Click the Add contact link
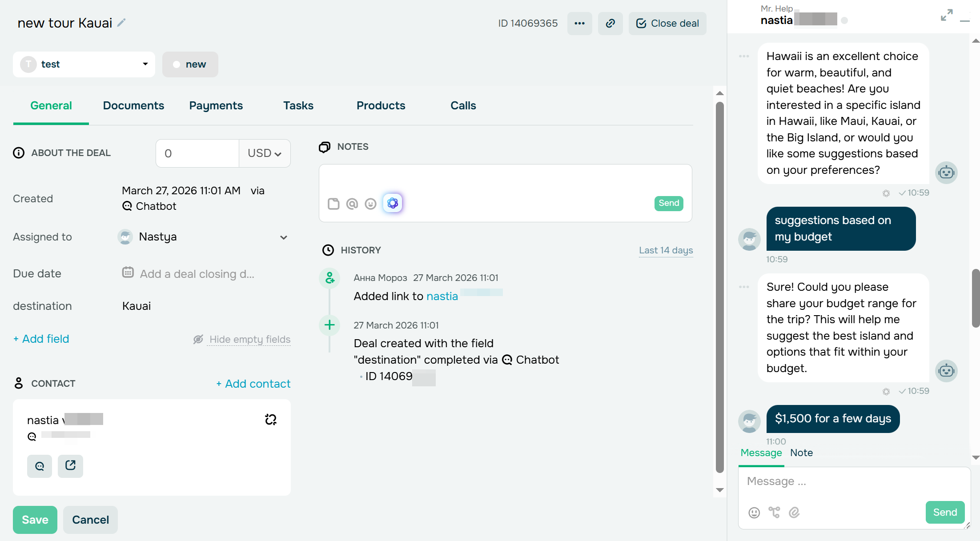The height and width of the screenshot is (541, 980). point(253,383)
